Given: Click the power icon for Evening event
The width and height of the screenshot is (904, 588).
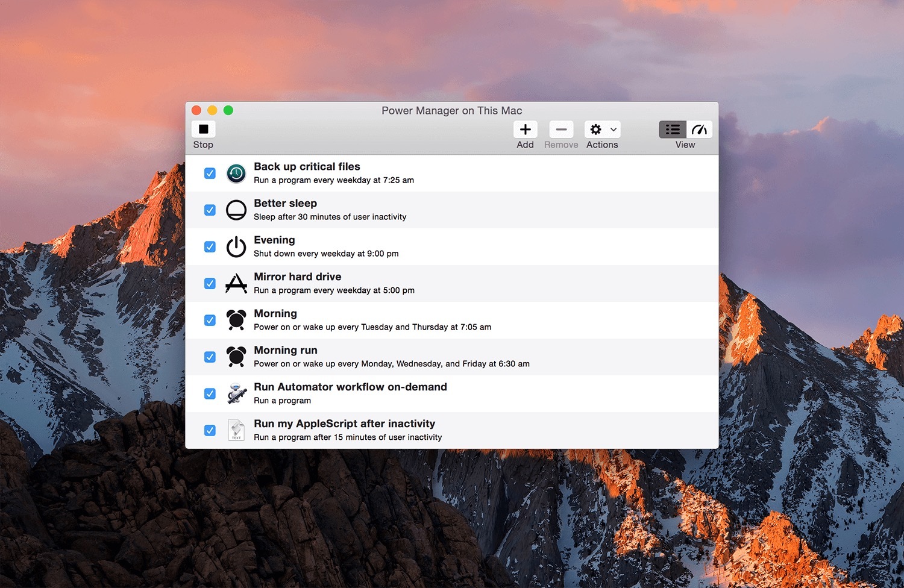Looking at the screenshot, I should point(236,247).
